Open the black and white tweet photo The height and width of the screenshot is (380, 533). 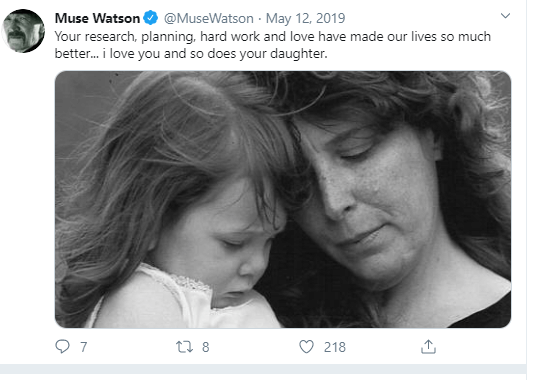[x=283, y=199]
